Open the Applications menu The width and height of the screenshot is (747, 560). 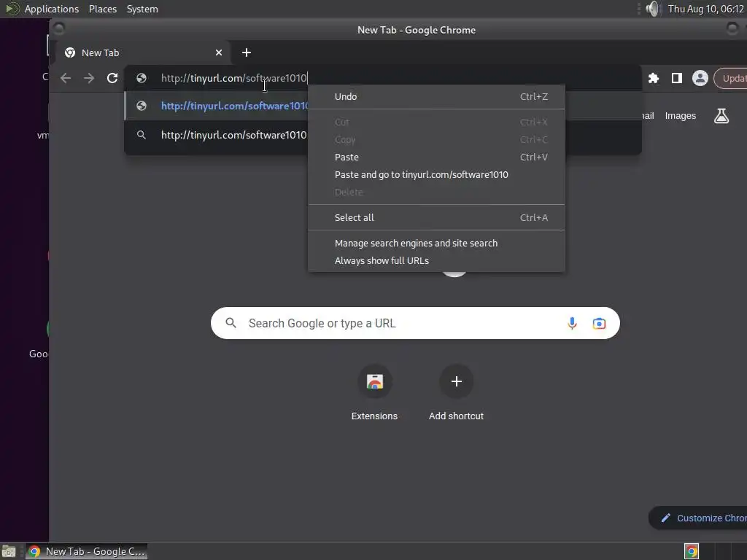52,9
